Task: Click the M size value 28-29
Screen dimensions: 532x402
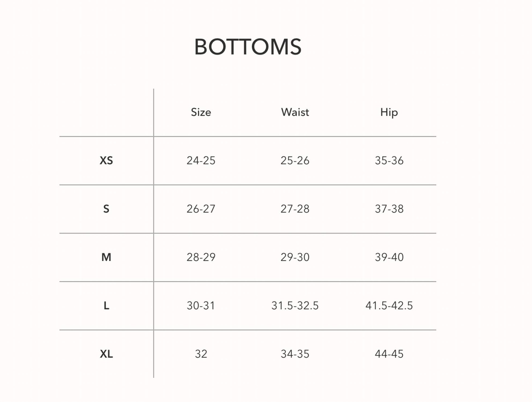Action: point(201,257)
